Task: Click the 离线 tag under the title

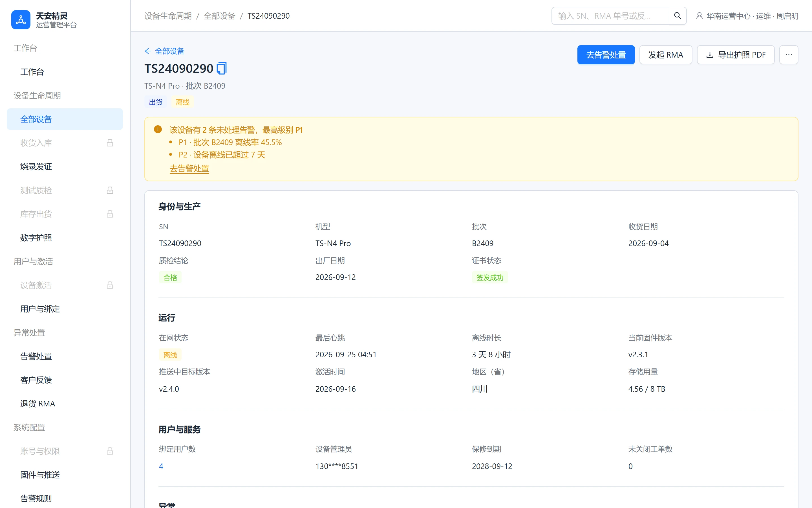Action: (182, 102)
